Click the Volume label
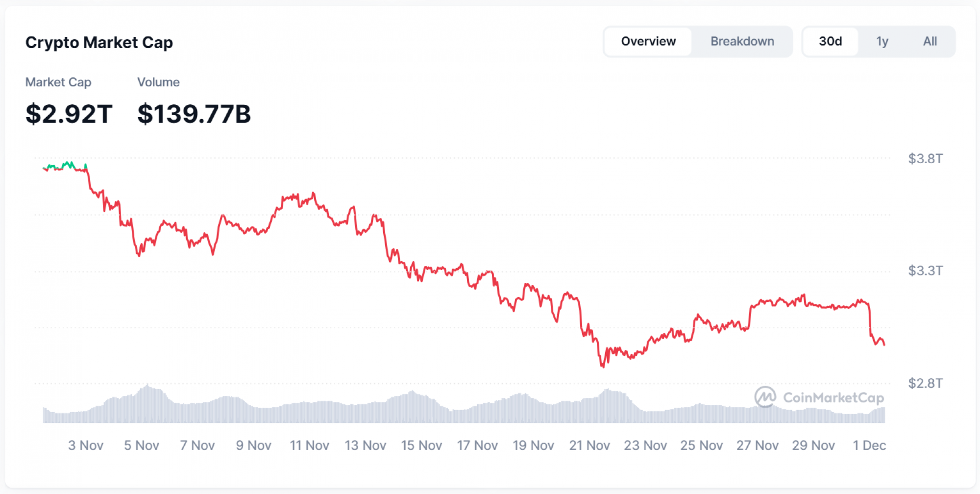Viewport: 980px width, 494px height. point(158,82)
